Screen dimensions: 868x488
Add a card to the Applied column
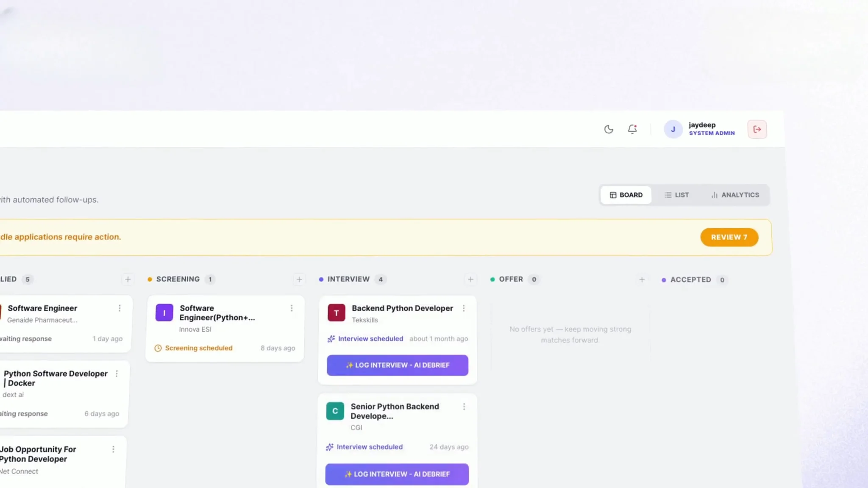pos(128,279)
